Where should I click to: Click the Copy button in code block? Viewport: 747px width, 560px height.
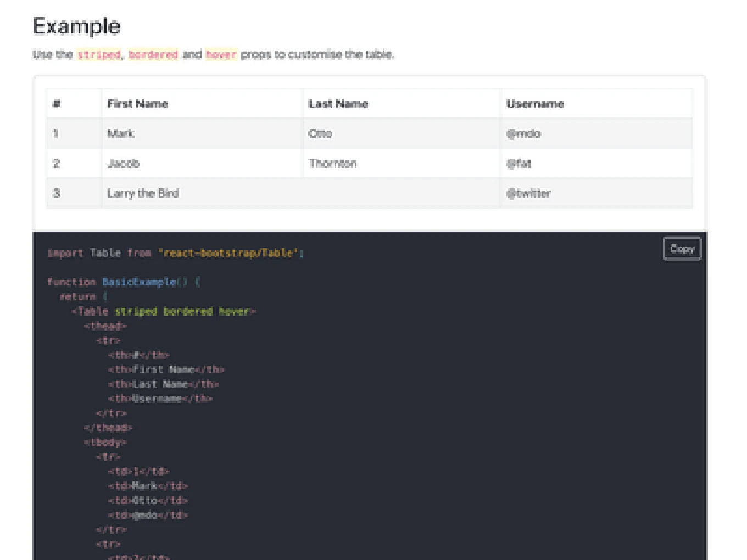click(x=682, y=249)
